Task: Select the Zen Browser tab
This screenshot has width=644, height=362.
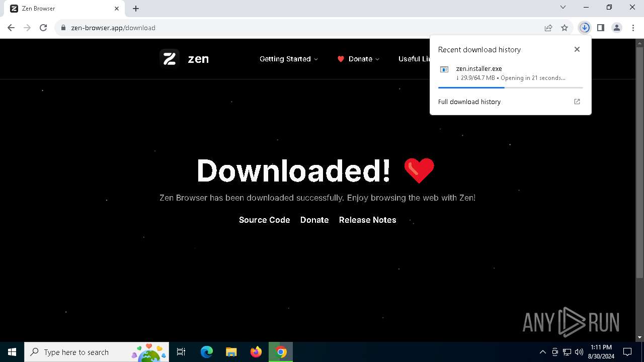Action: pos(64,9)
